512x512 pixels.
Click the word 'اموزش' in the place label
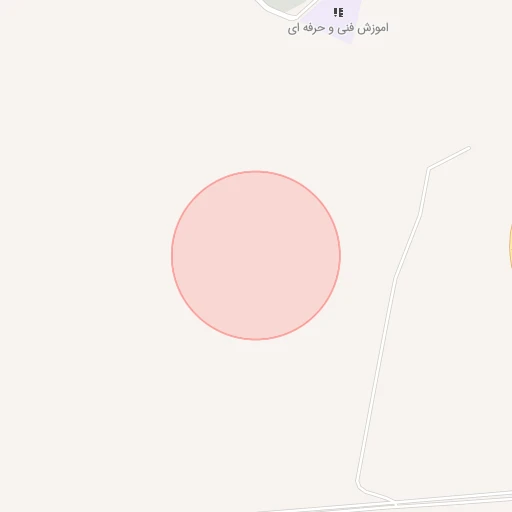(x=373, y=28)
